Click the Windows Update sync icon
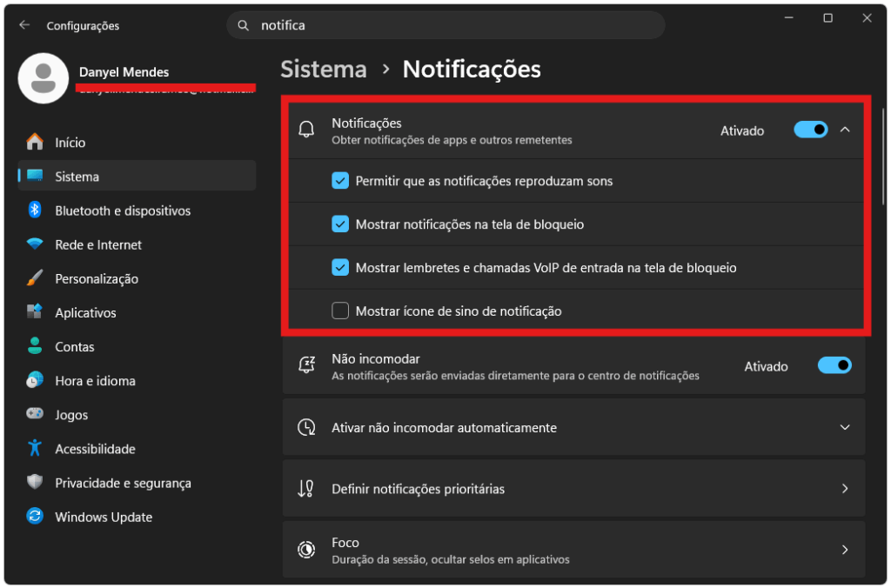The image size is (891, 588). pos(35,517)
